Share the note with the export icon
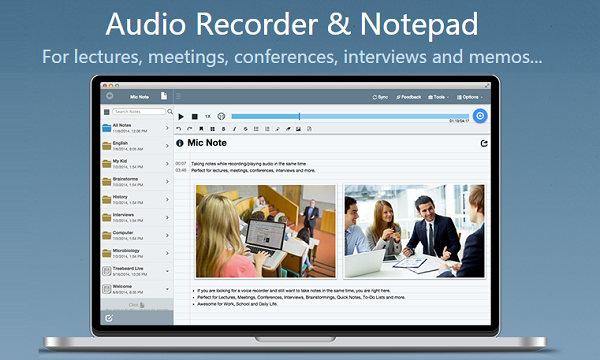 [484, 143]
